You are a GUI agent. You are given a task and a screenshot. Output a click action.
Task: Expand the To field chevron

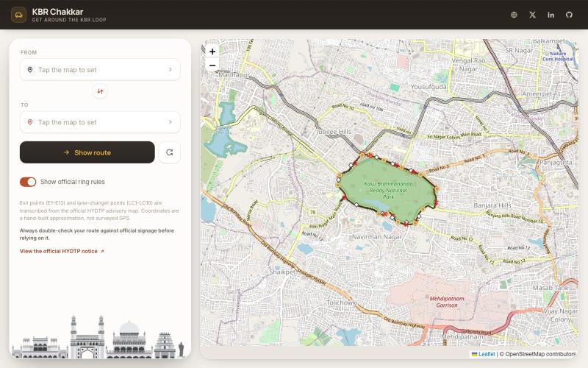171,122
